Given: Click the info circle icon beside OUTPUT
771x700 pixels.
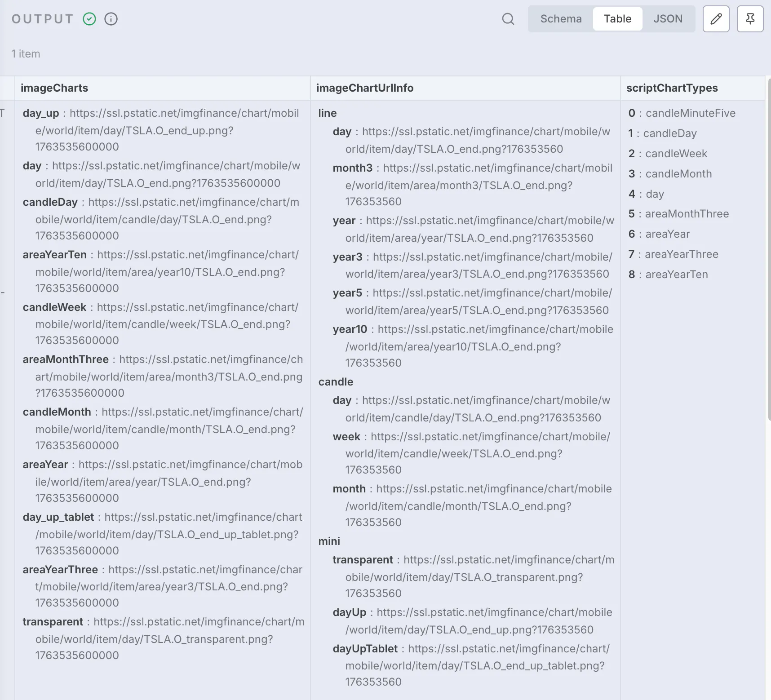Looking at the screenshot, I should pos(111,19).
